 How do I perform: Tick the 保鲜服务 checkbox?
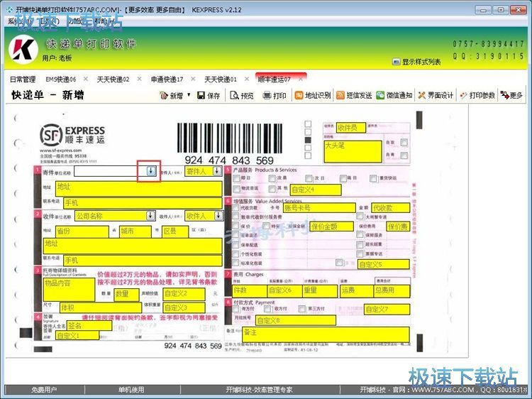[360, 235]
